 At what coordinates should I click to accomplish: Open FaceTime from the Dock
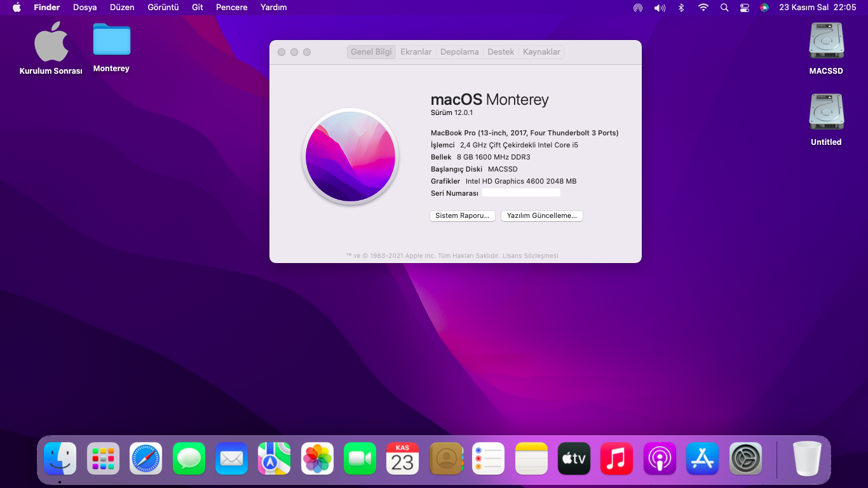(x=360, y=458)
